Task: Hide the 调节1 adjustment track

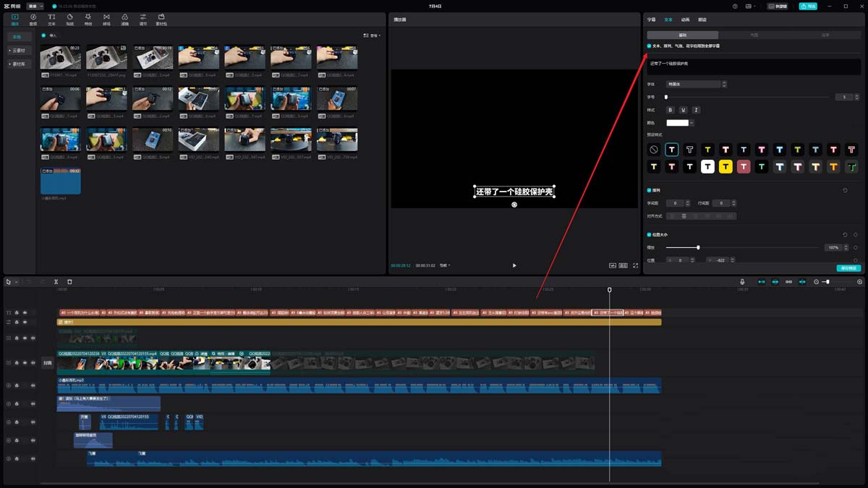Action: [25, 322]
